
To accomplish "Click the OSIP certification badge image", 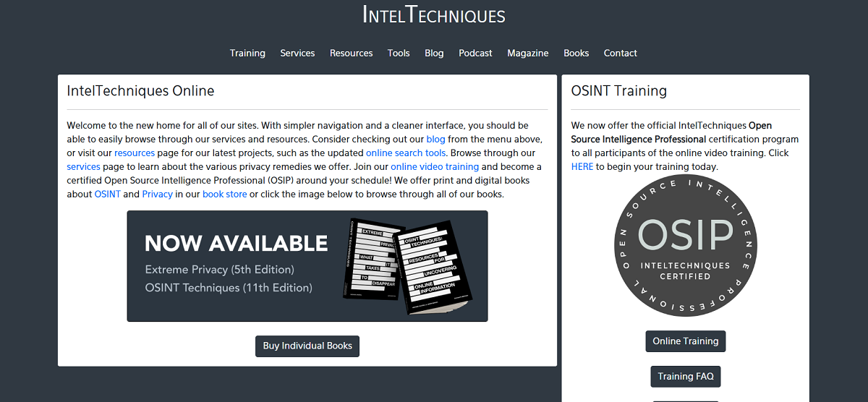I will pos(685,246).
